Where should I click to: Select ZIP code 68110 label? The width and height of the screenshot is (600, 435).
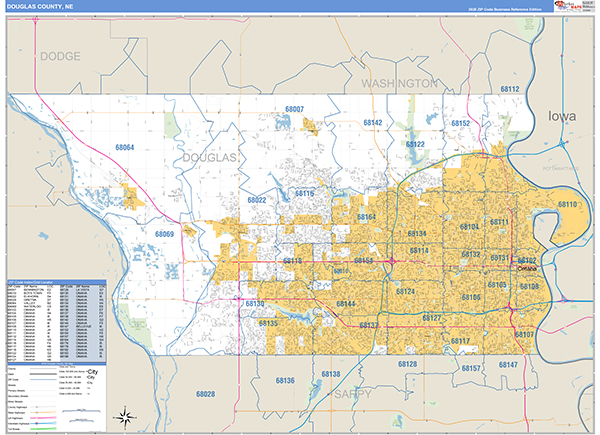point(567,204)
